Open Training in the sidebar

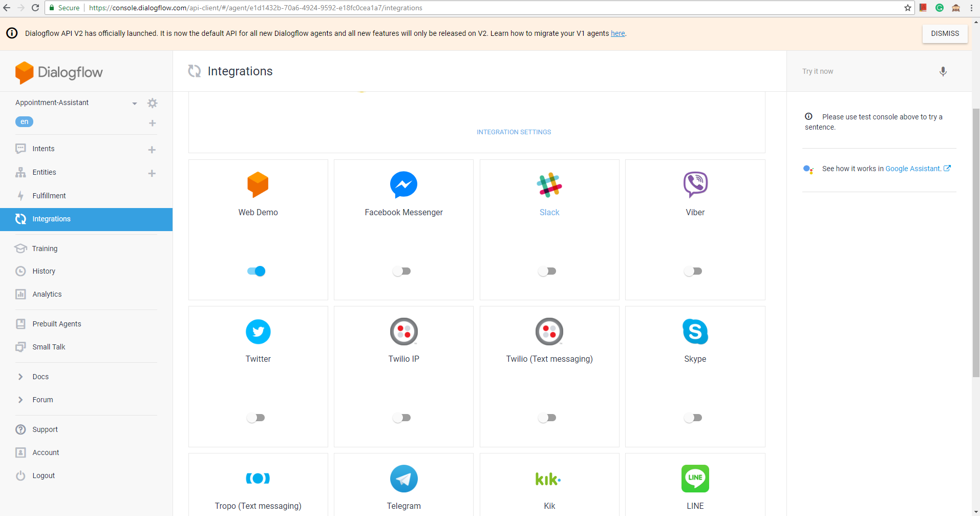(45, 249)
